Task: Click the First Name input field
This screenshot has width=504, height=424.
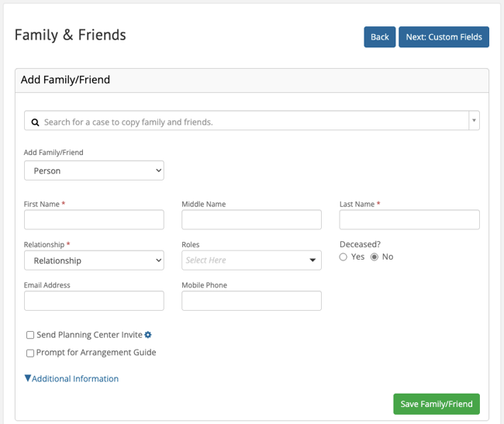Action: click(94, 220)
